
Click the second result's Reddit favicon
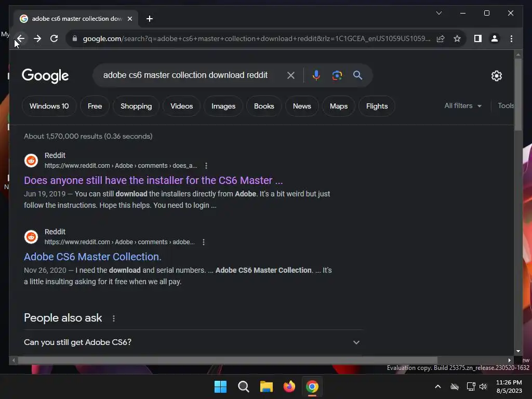(31, 237)
